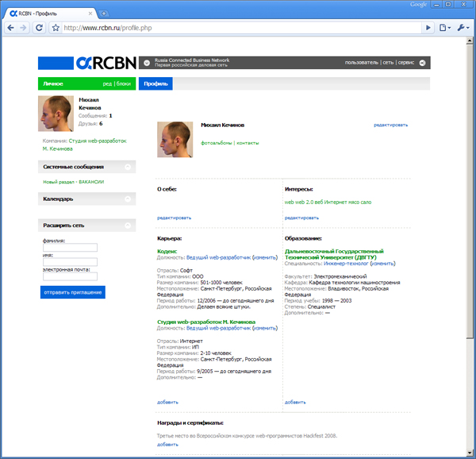Click the Ведущий web-разработчик link under Кодекс

(x=219, y=257)
